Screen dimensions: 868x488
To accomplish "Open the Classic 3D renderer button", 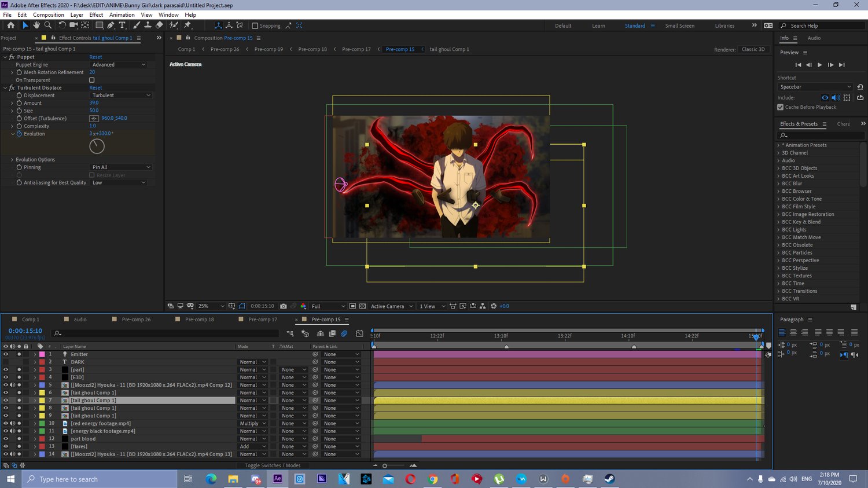I will tap(753, 49).
